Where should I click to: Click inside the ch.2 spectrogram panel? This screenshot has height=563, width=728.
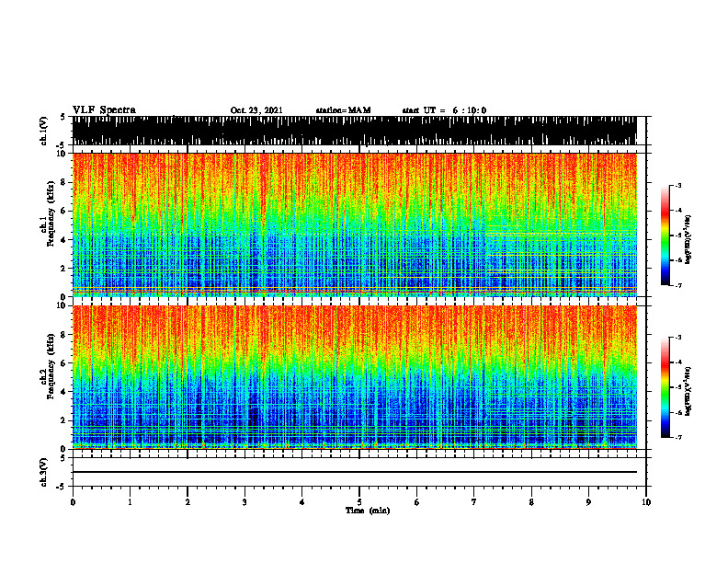(x=354, y=377)
